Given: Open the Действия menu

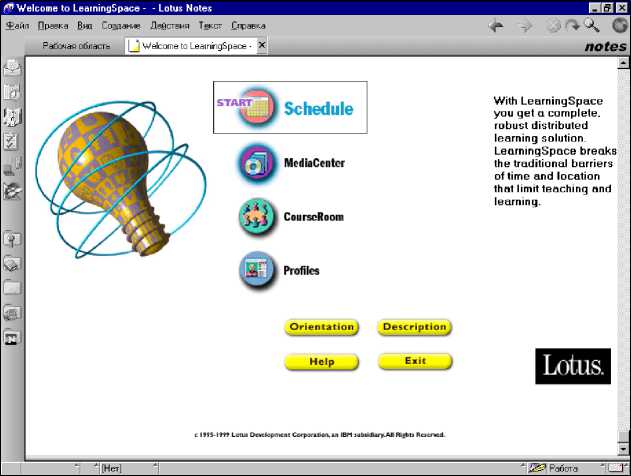Looking at the screenshot, I should (x=169, y=26).
